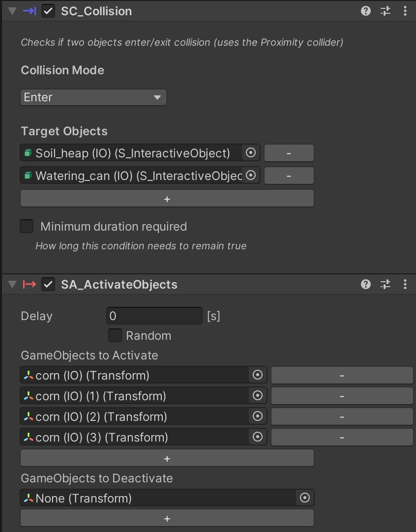Viewport: 416px width, 532px height.
Task: Open object picker for None (Transform) field
Action: coord(305,498)
